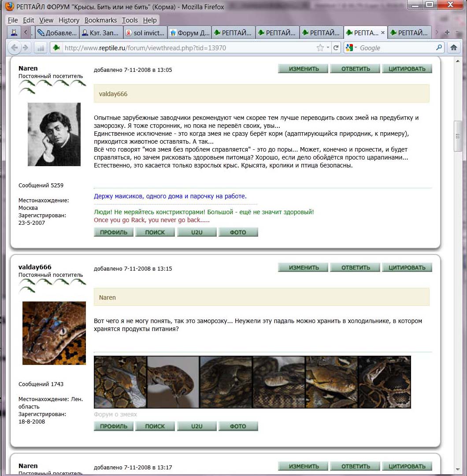Bookmark this page with the star
Image resolution: width=467 pixels, height=476 pixels.
pos(320,48)
